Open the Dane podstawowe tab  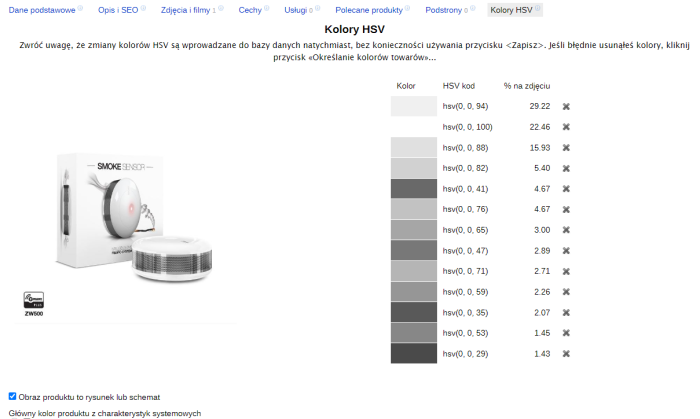(40, 10)
